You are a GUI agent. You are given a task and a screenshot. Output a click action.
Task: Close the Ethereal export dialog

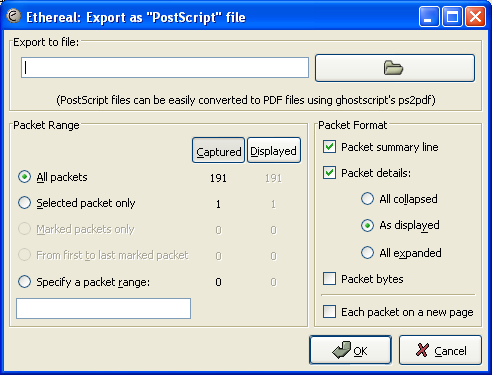[475, 16]
